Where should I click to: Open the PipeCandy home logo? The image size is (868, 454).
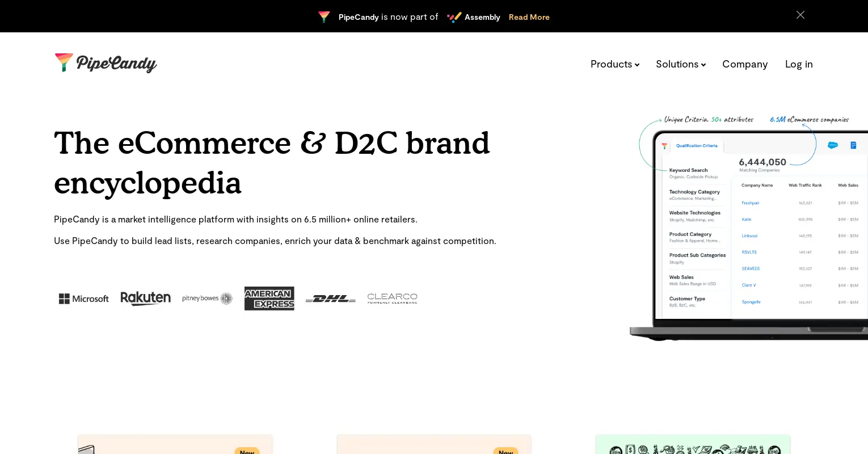106,63
